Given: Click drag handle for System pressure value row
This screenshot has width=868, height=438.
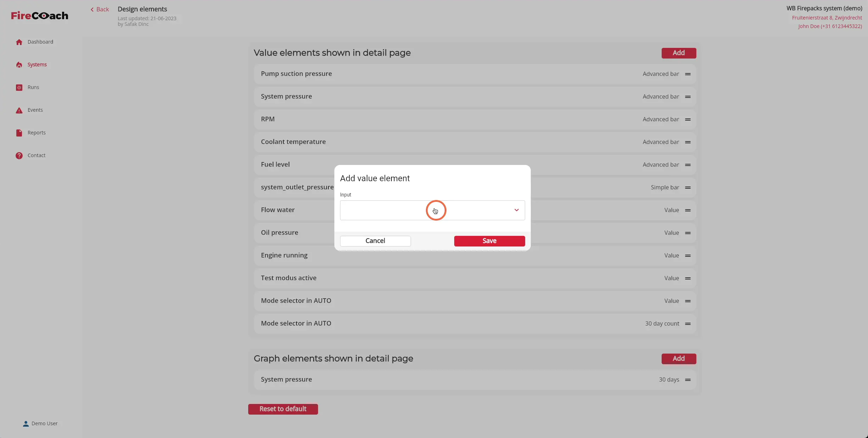Looking at the screenshot, I should pos(688,97).
